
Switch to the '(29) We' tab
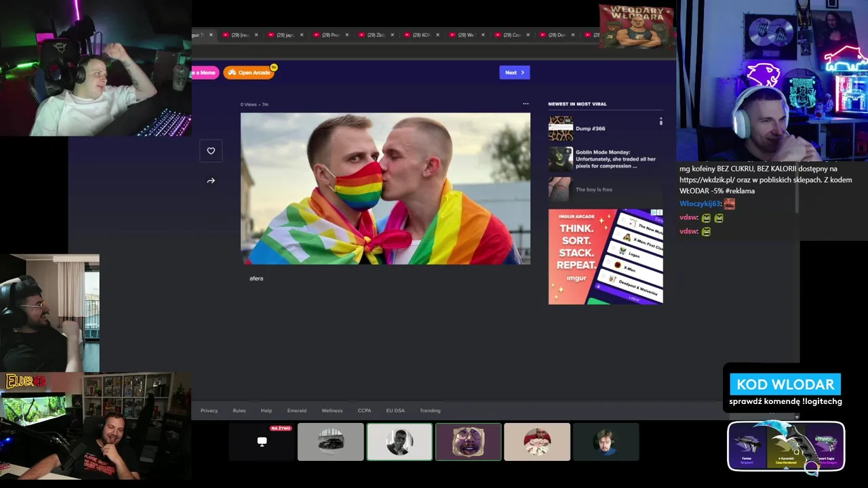click(467, 35)
